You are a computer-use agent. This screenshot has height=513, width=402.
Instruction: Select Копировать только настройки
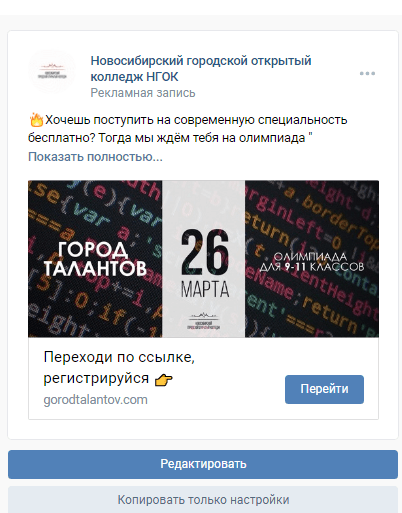pos(203,499)
